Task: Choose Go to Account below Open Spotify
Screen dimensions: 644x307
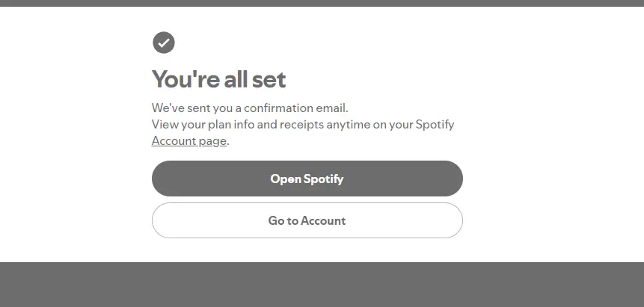Action: 307,220
